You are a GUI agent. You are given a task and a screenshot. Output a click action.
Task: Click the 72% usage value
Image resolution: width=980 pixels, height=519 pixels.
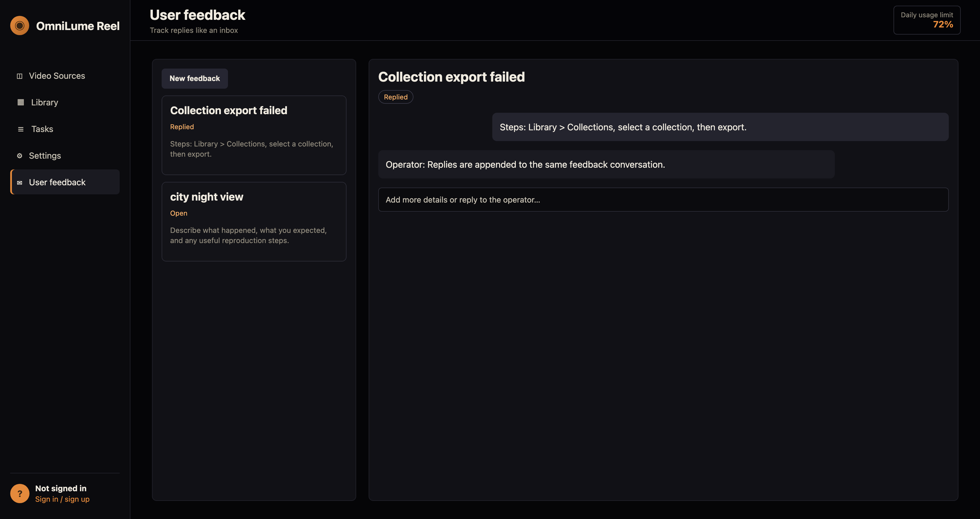(943, 25)
